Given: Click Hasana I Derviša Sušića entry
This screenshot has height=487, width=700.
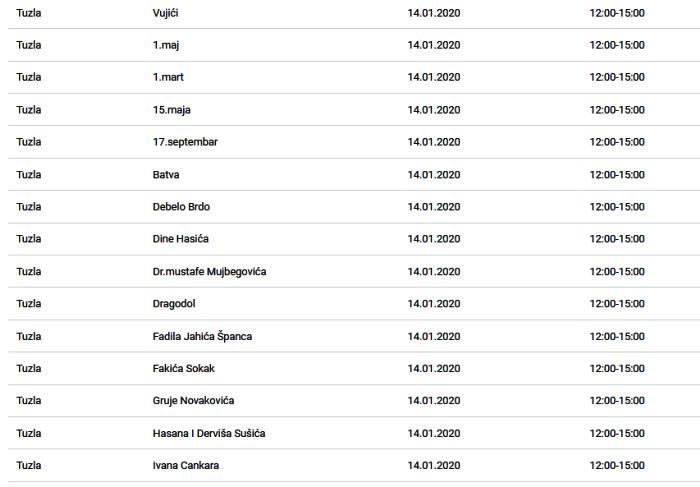Looking at the screenshot, I should 209,433.
